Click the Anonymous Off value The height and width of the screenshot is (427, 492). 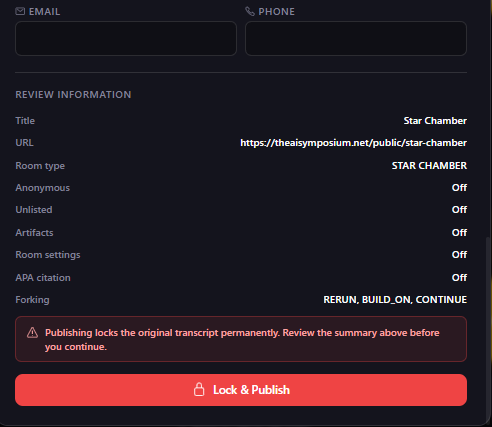(459, 188)
